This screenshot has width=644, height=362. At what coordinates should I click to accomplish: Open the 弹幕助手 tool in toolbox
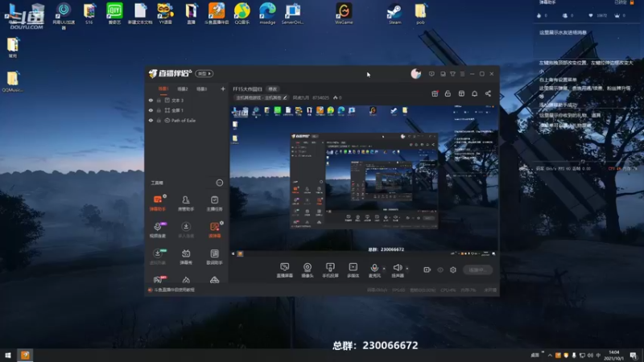click(x=157, y=203)
